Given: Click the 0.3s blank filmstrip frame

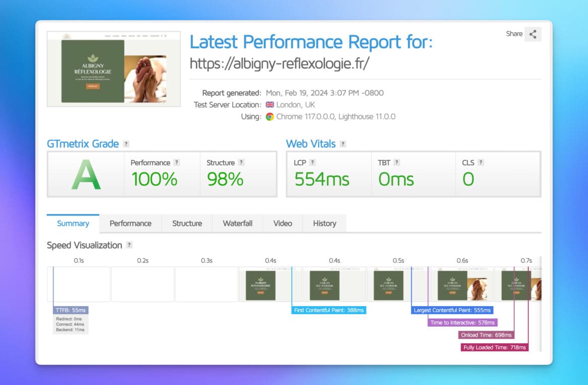Looking at the screenshot, I should pyautogui.click(x=206, y=284).
